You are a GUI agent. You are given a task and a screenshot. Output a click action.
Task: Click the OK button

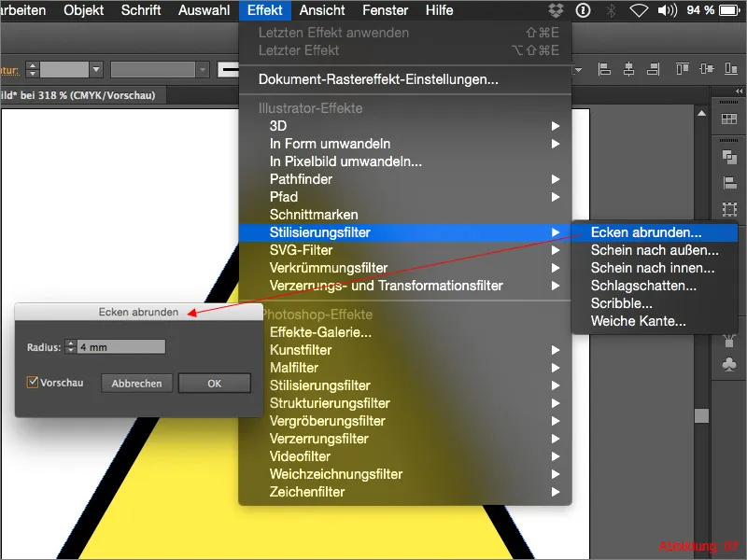click(x=215, y=384)
